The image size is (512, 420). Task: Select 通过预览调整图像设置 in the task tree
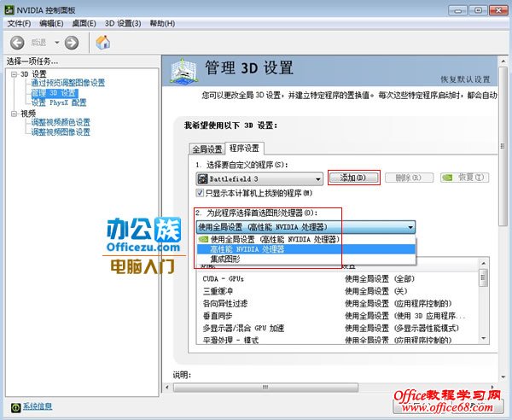coord(68,83)
